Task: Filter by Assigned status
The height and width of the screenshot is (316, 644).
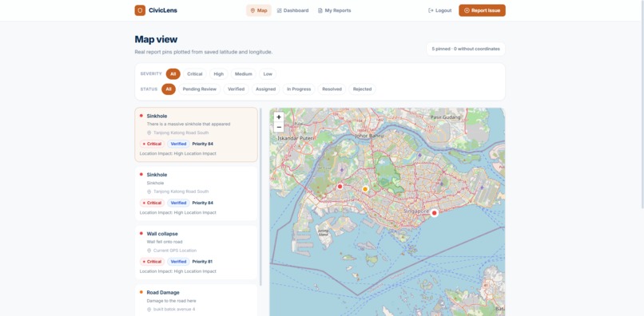Action: click(266, 89)
